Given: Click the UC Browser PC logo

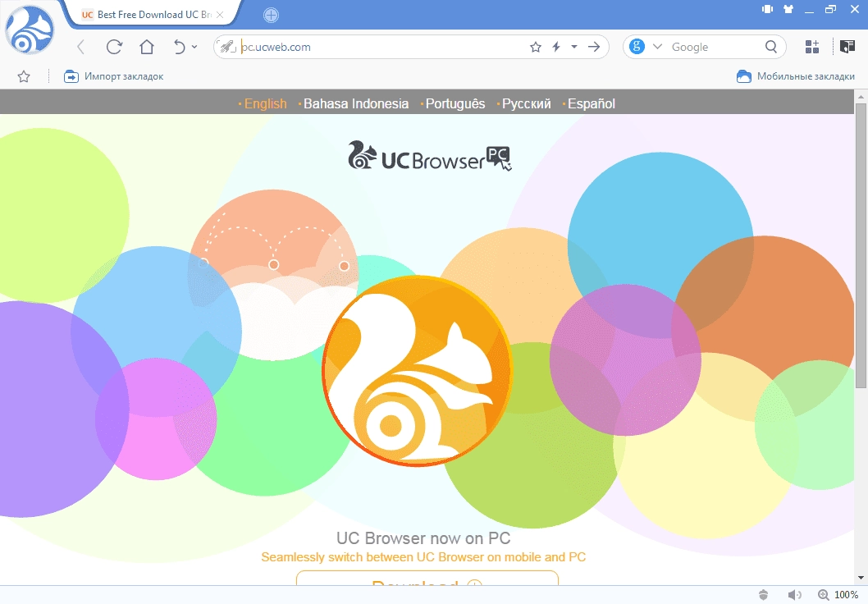Looking at the screenshot, I should pos(430,156).
